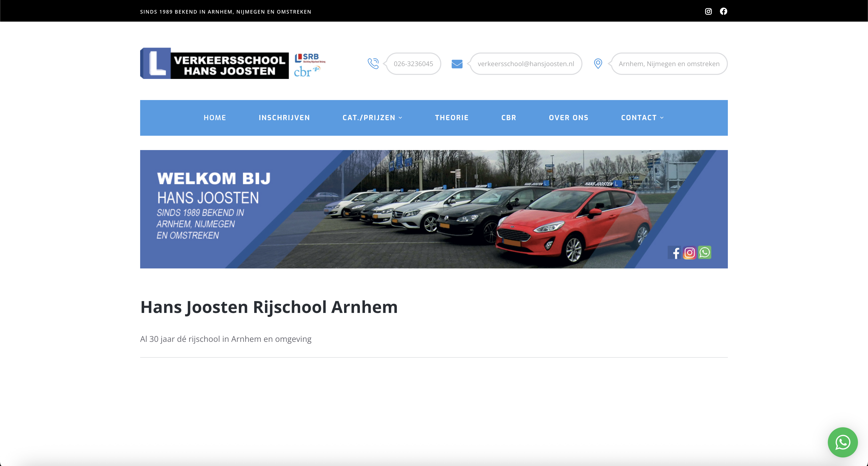This screenshot has width=868, height=466.
Task: Click the Instagram icon on the banner
Action: 689,253
